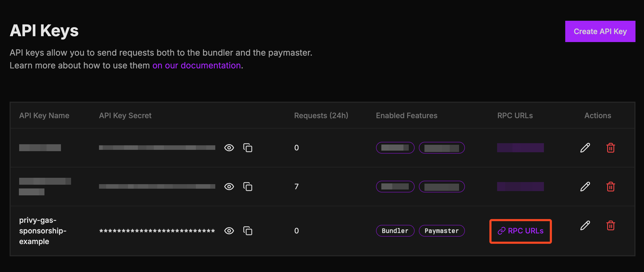Show the secret for the first API key
The width and height of the screenshot is (644, 272).
(x=229, y=148)
